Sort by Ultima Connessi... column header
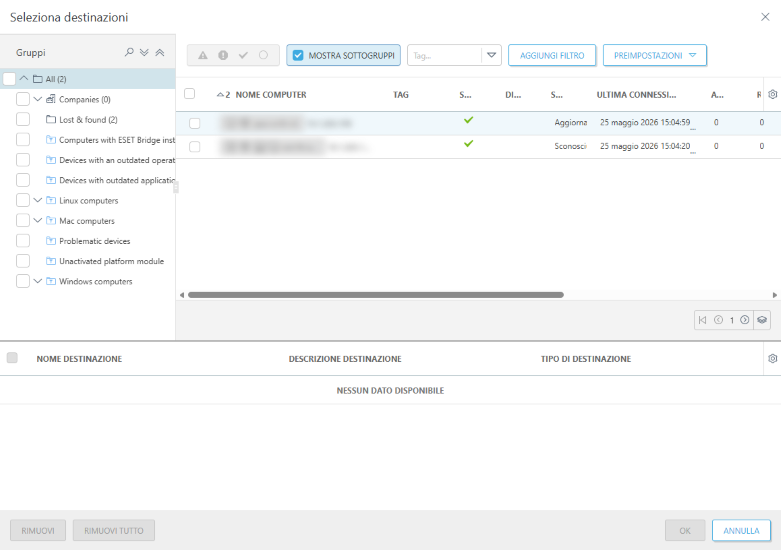This screenshot has height=550, width=781. (x=636, y=95)
